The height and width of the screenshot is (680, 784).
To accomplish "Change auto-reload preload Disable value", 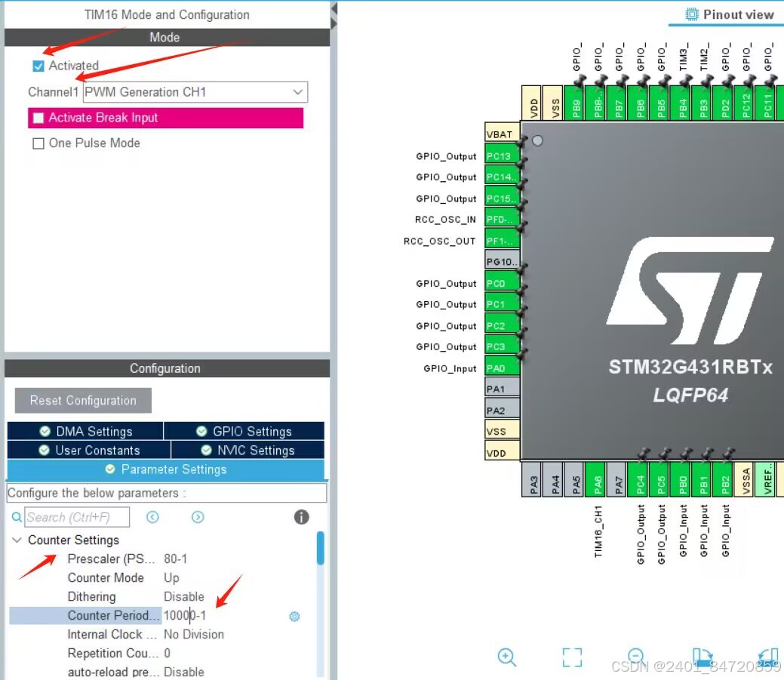I will pos(183,672).
